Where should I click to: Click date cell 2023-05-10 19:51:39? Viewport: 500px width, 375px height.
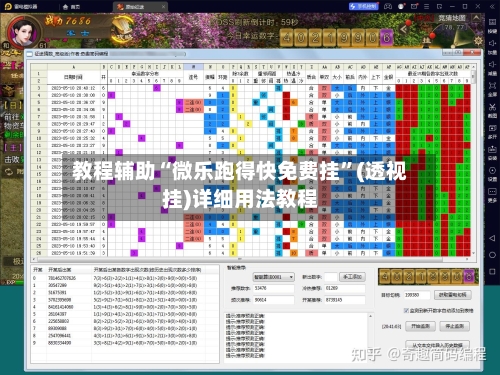click(74, 253)
